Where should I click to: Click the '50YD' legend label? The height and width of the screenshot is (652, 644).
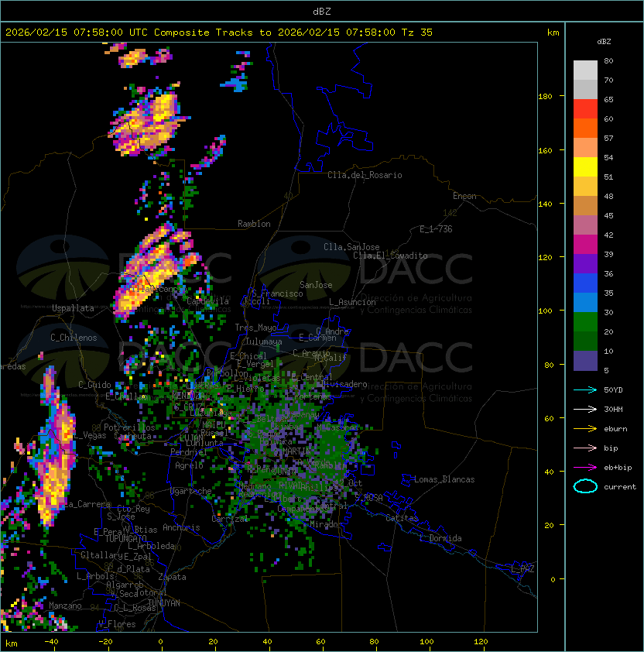pyautogui.click(x=613, y=390)
